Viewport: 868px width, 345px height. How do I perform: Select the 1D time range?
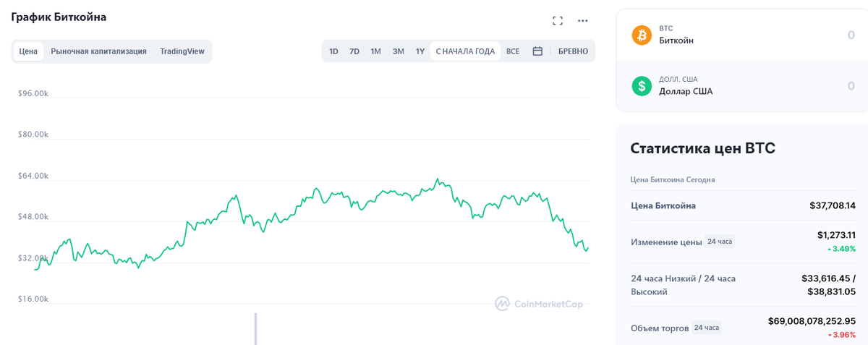pos(333,51)
